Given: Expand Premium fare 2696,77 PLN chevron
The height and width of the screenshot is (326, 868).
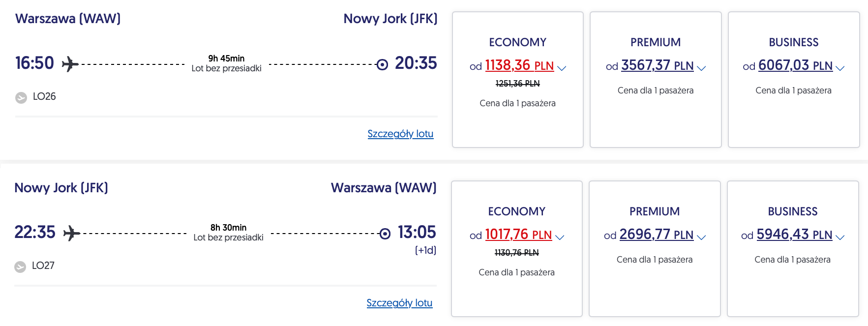Looking at the screenshot, I should pos(701,237).
